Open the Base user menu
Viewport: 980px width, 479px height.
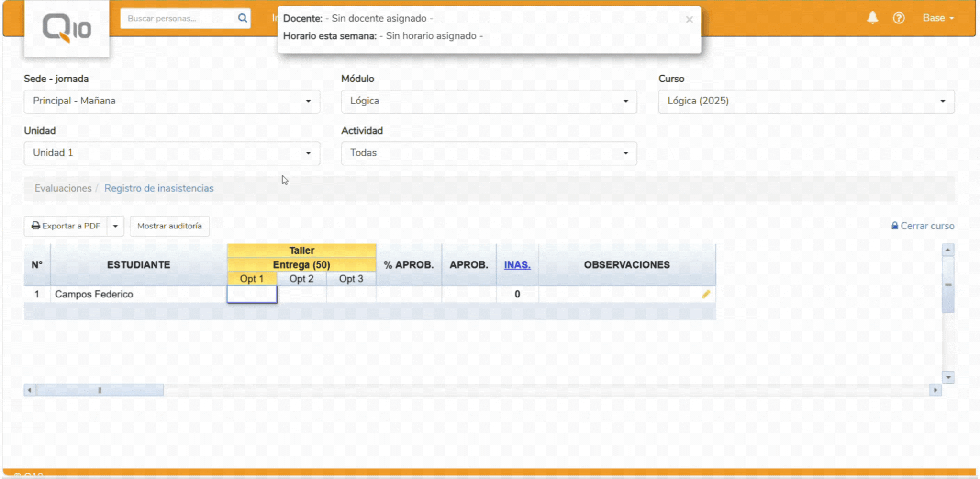[938, 18]
